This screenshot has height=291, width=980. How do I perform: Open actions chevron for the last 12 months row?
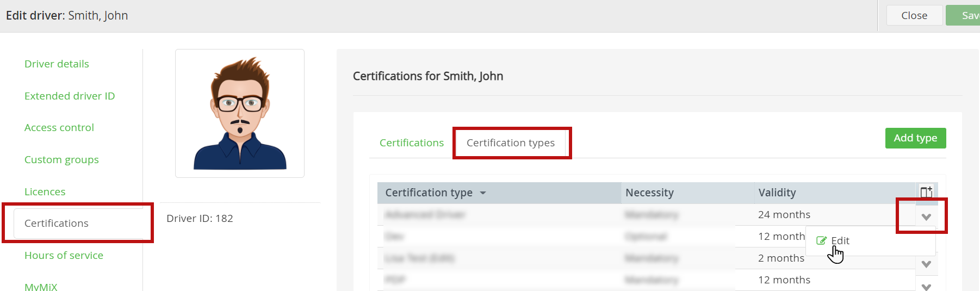click(926, 286)
